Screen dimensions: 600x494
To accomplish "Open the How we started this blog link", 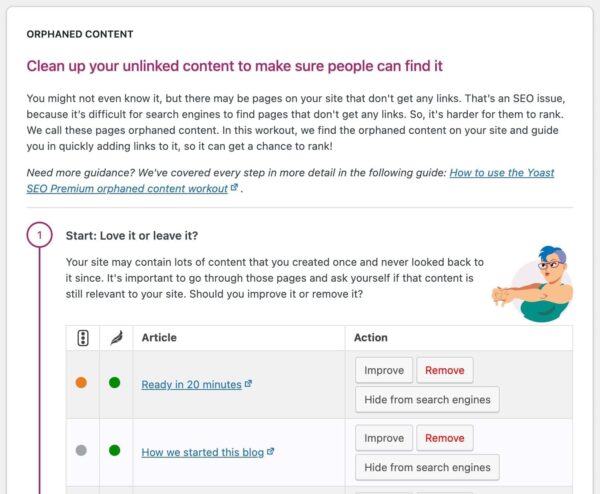I will pyautogui.click(x=202, y=452).
